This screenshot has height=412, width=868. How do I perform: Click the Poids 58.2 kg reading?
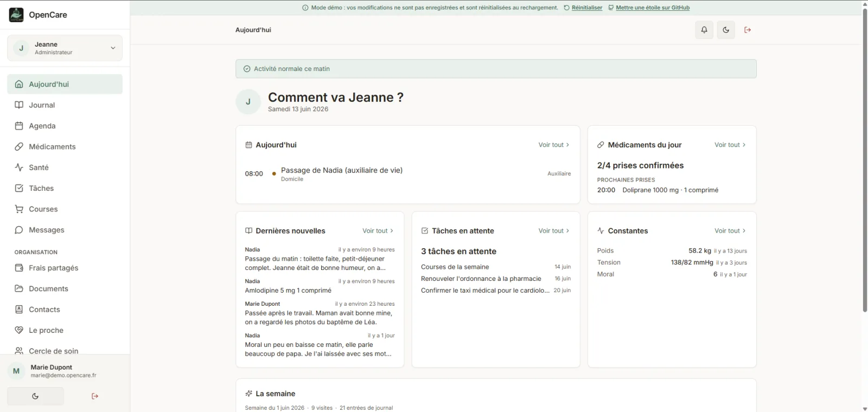[672, 251]
